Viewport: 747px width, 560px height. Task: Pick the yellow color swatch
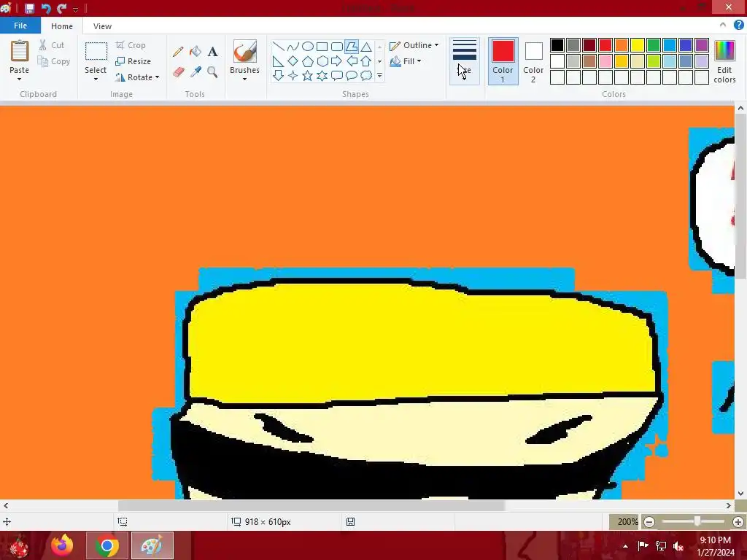point(637,45)
